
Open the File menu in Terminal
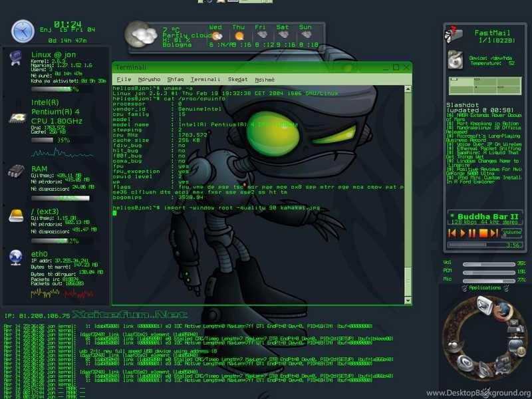click(x=124, y=79)
